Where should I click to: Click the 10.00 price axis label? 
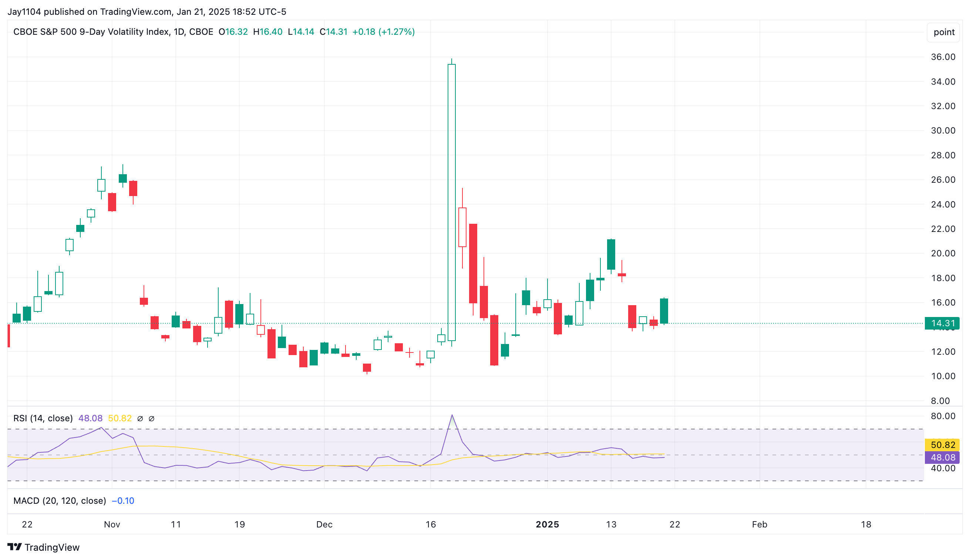pyautogui.click(x=943, y=376)
